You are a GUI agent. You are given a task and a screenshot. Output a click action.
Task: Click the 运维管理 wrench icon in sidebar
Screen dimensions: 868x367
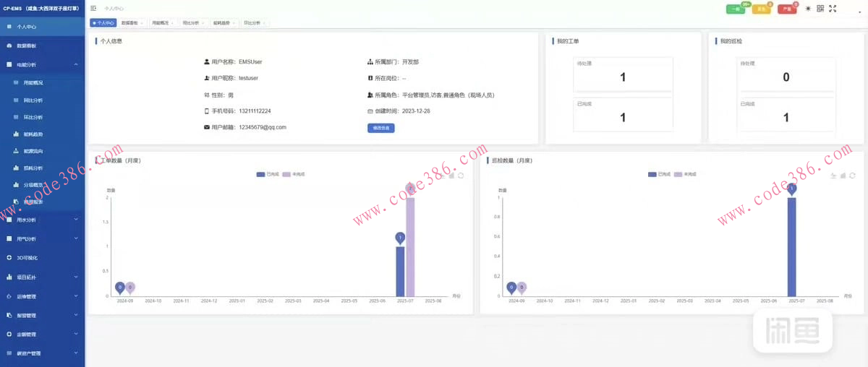(x=9, y=296)
